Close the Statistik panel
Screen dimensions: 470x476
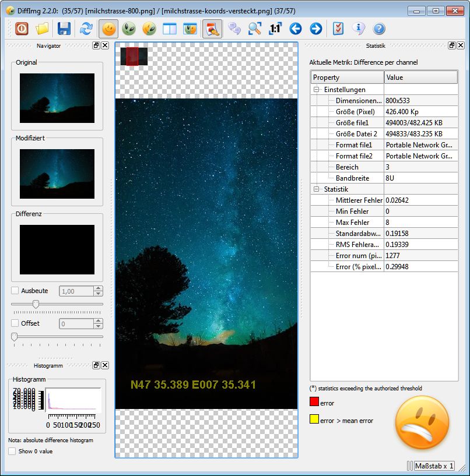click(461, 45)
